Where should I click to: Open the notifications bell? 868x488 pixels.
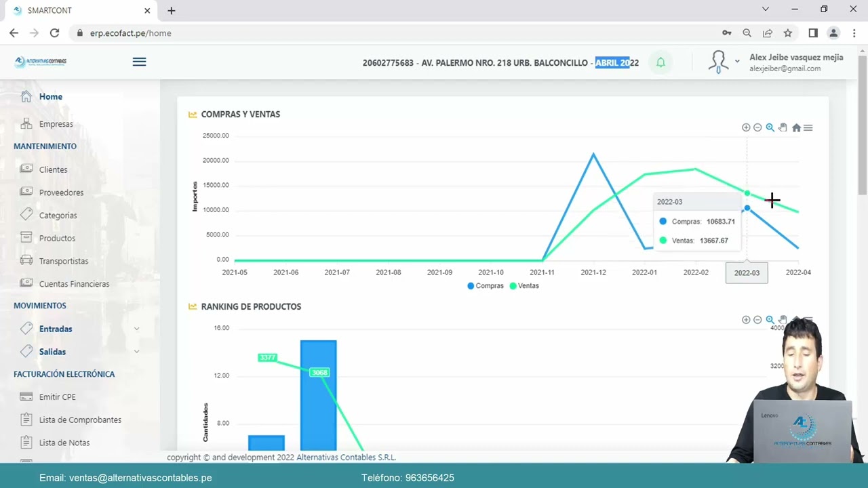660,62
